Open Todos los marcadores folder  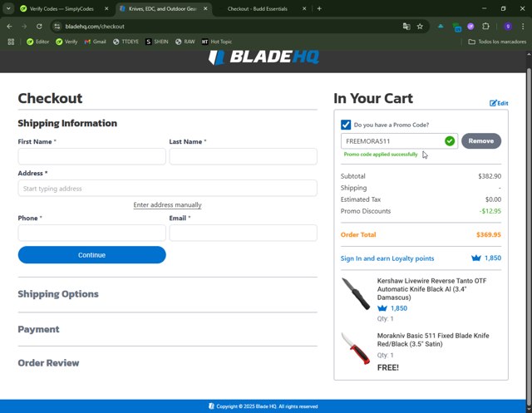tap(497, 42)
